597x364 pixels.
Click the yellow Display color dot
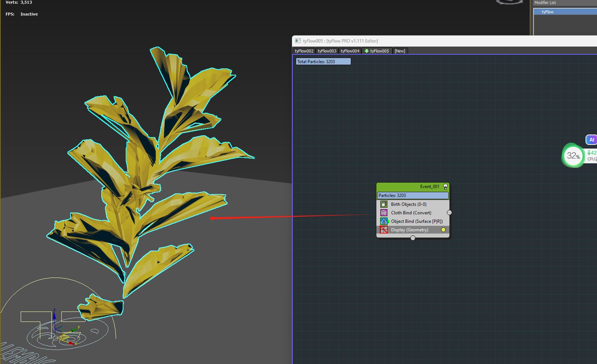click(443, 230)
